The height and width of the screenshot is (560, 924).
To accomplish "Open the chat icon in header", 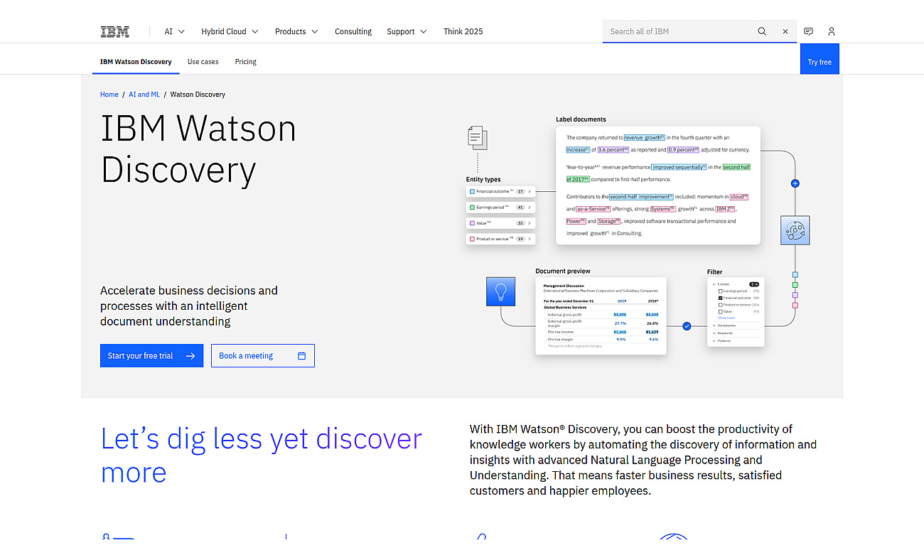I will pos(808,31).
